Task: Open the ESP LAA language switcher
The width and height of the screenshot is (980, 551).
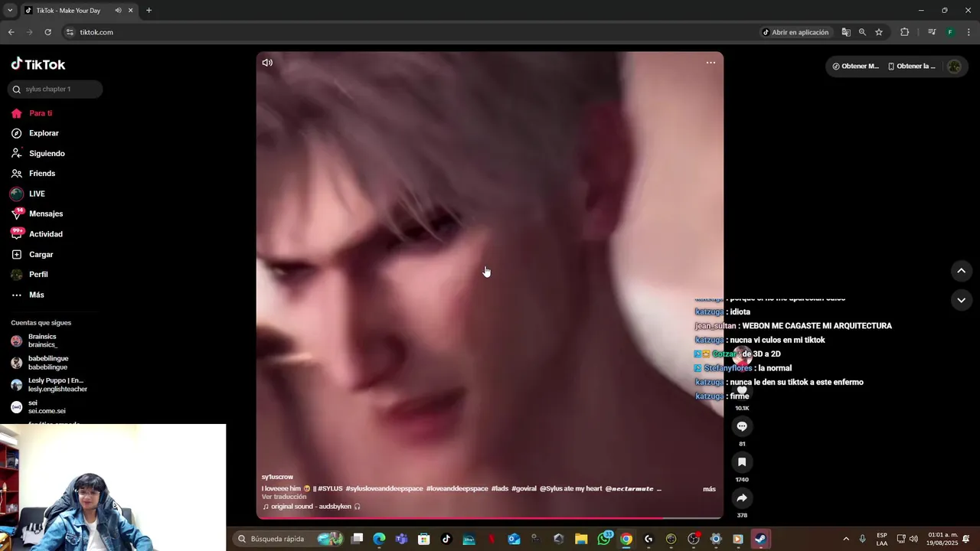Action: pos(882,539)
